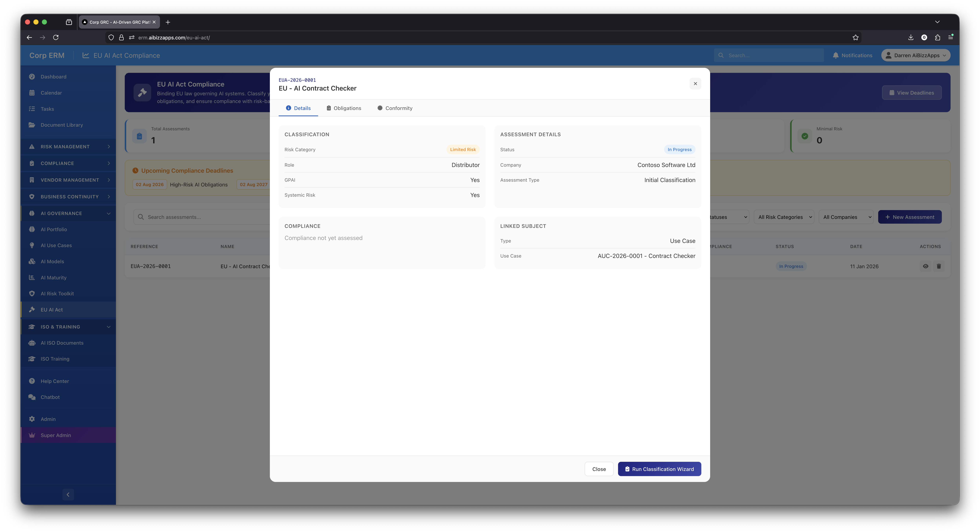Open AI Portfolio in sidebar

click(x=54, y=229)
